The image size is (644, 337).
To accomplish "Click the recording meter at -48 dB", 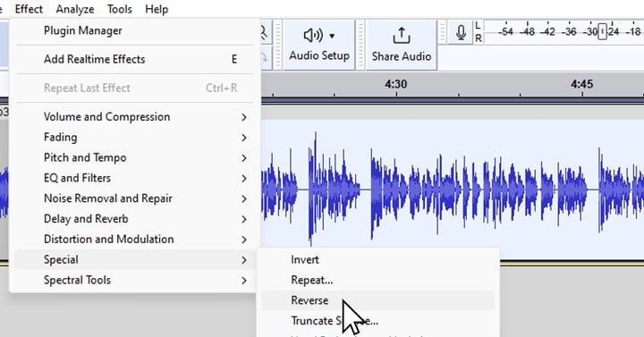I will 527,31.
